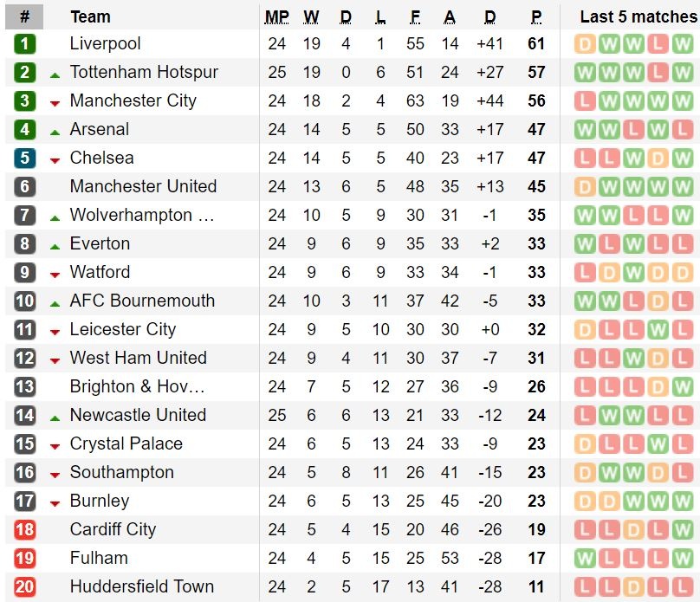Sort table by the MP column header
This screenshot has height=602, width=700.
[277, 16]
